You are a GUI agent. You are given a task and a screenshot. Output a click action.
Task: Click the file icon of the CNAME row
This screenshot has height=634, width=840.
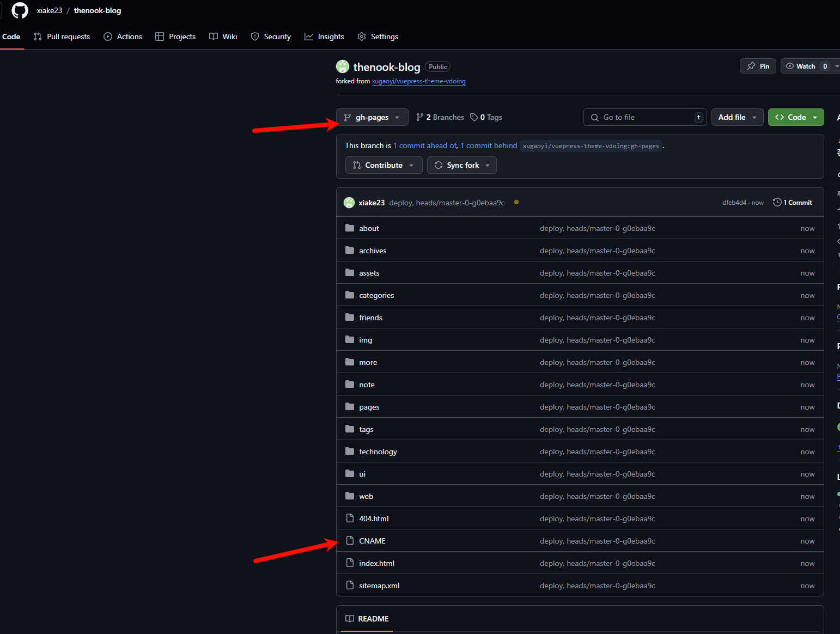point(350,540)
